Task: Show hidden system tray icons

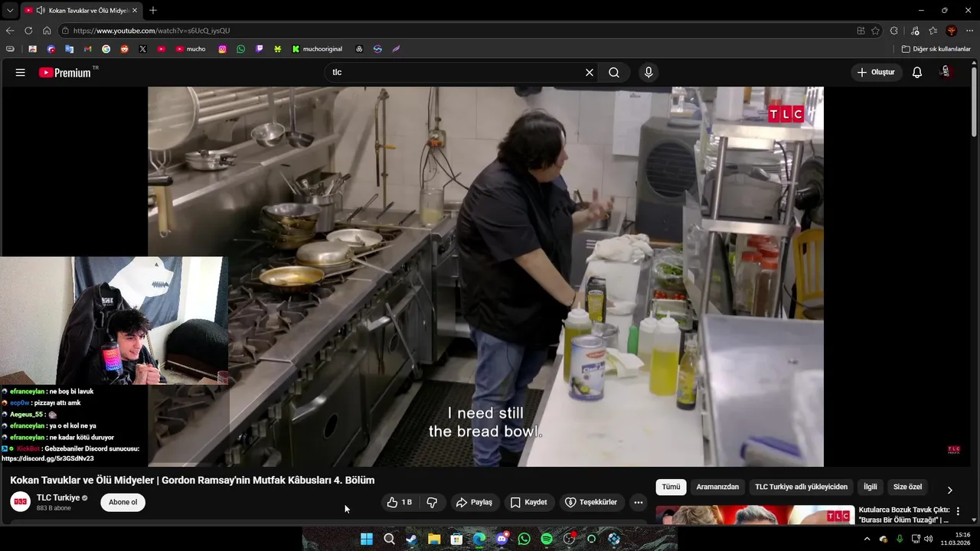Action: point(867,539)
